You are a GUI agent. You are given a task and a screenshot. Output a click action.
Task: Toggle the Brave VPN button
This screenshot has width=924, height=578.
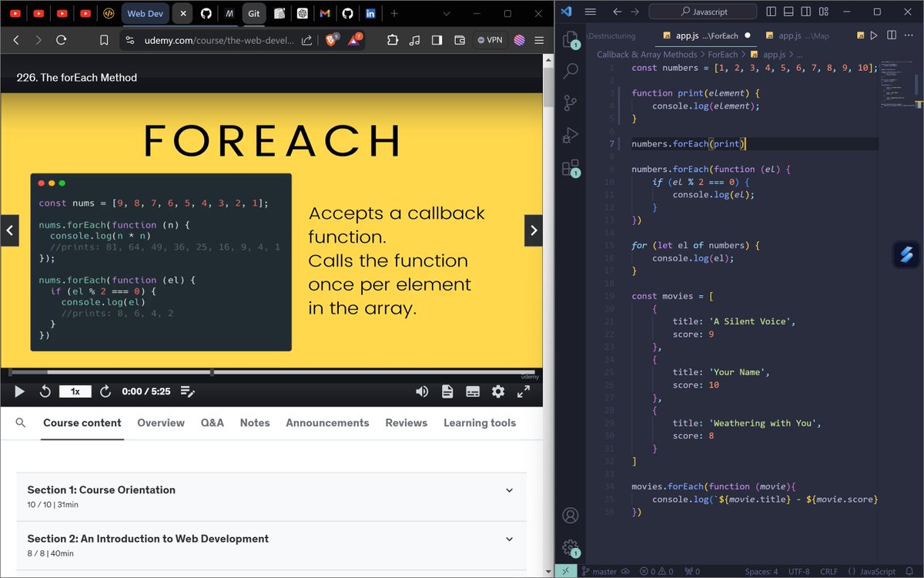click(489, 40)
